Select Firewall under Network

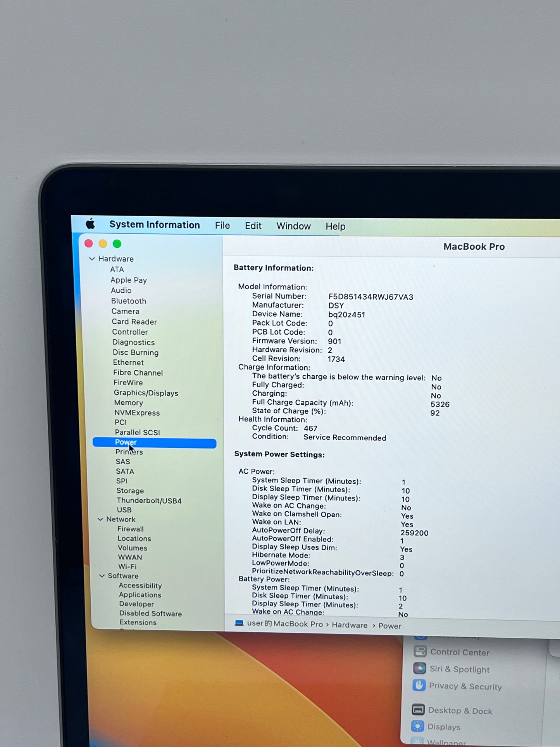130,529
